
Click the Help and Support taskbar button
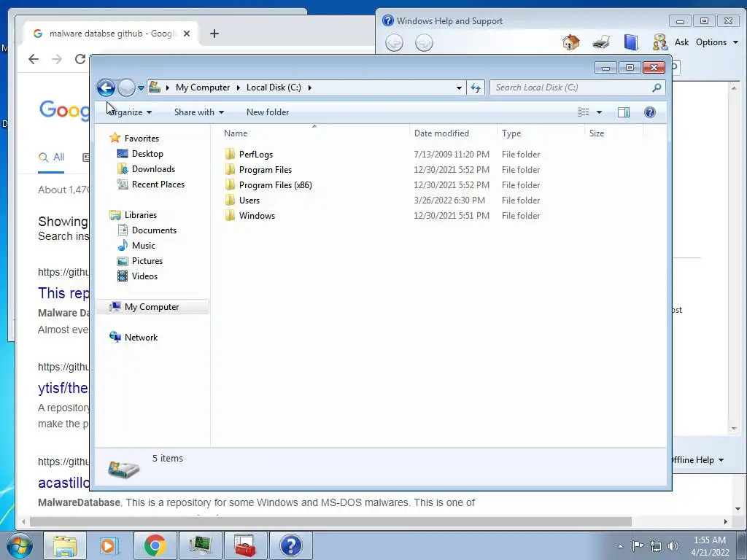point(290,545)
